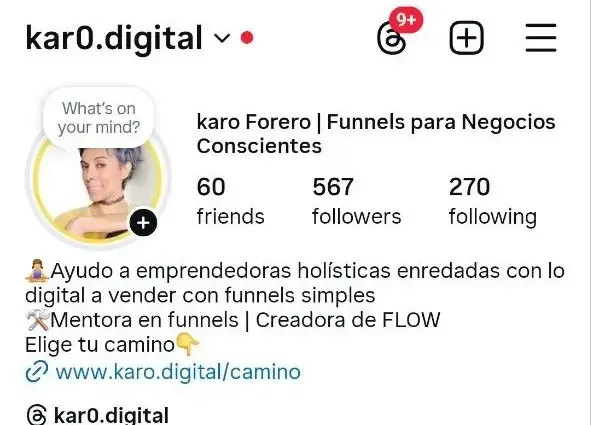Tap the red notification dot by username
The height and width of the screenshot is (425, 591).
click(x=247, y=38)
